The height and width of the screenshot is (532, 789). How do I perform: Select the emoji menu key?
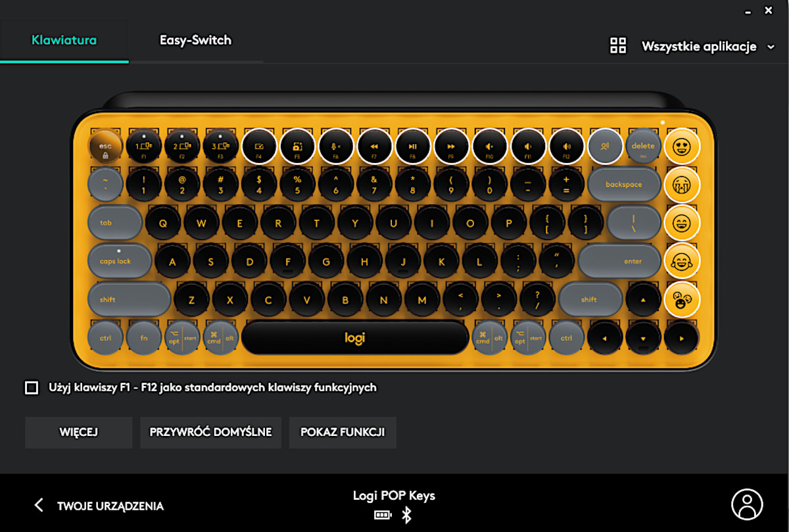[682, 300]
